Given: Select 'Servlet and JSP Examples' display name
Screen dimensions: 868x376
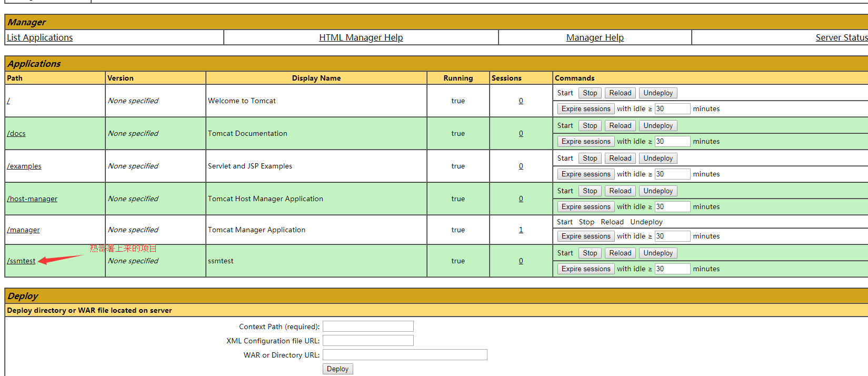Looking at the screenshot, I should tap(250, 166).
